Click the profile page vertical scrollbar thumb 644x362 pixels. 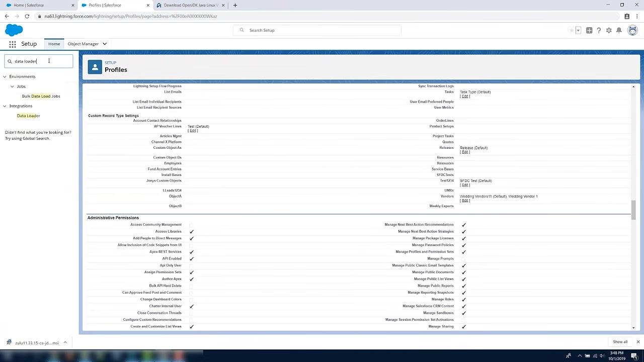(x=633, y=210)
